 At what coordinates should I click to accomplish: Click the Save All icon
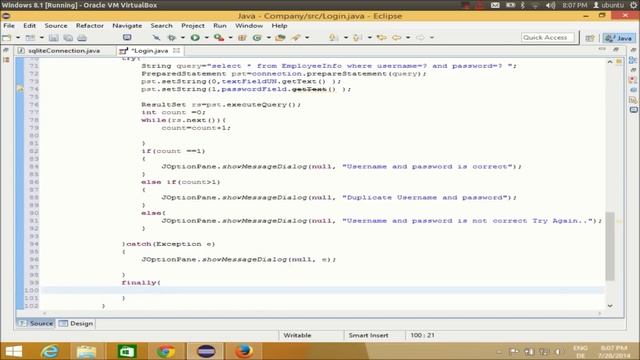68,38
